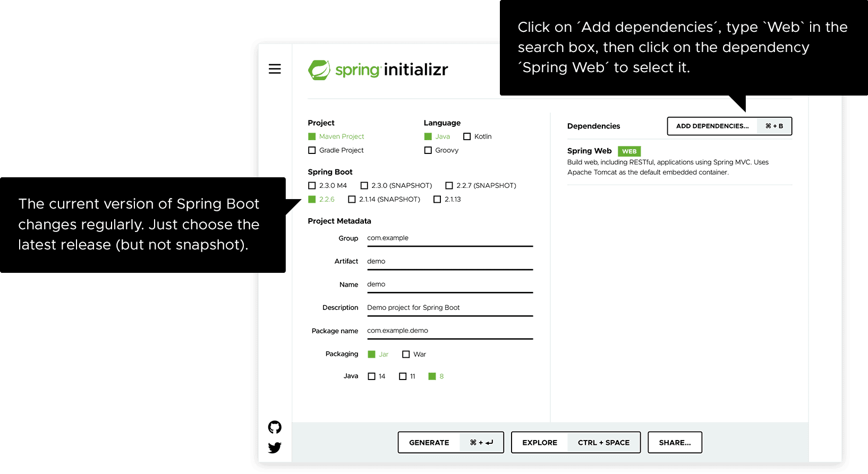Image resolution: width=868 pixels, height=474 pixels.
Task: Select War packaging
Action: 414,354
